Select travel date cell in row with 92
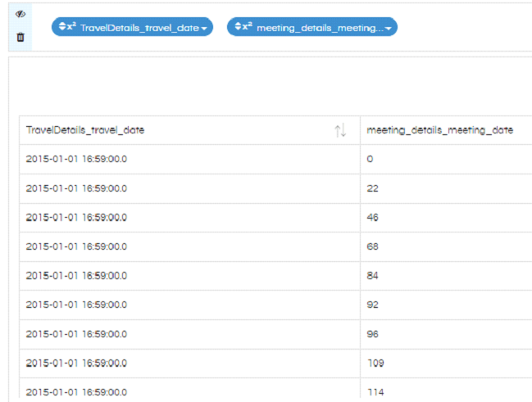 click(x=189, y=305)
